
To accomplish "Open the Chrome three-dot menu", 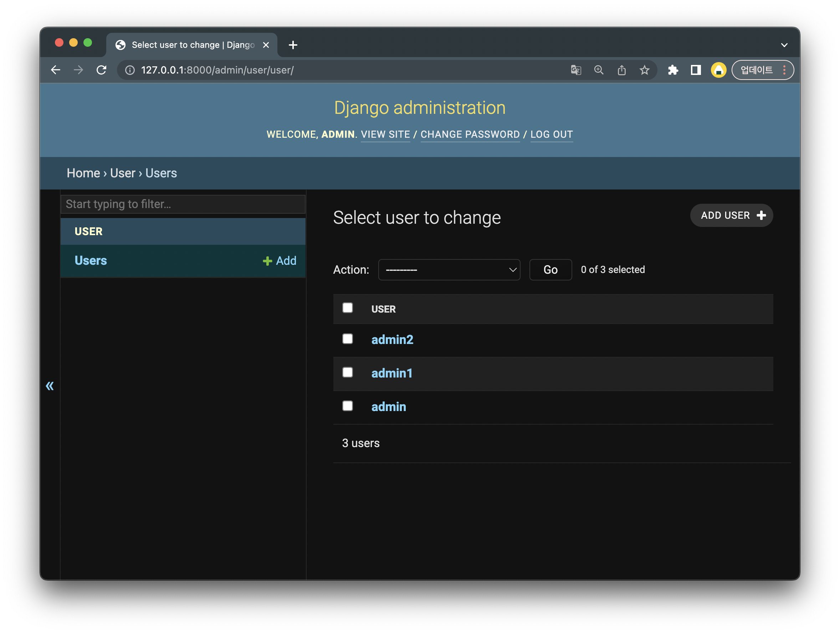I will click(x=784, y=70).
